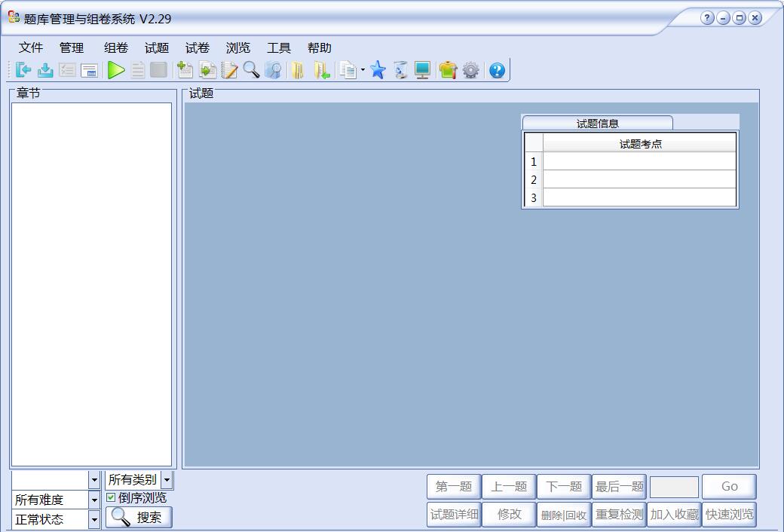Click the 搜索 search button

click(x=138, y=518)
